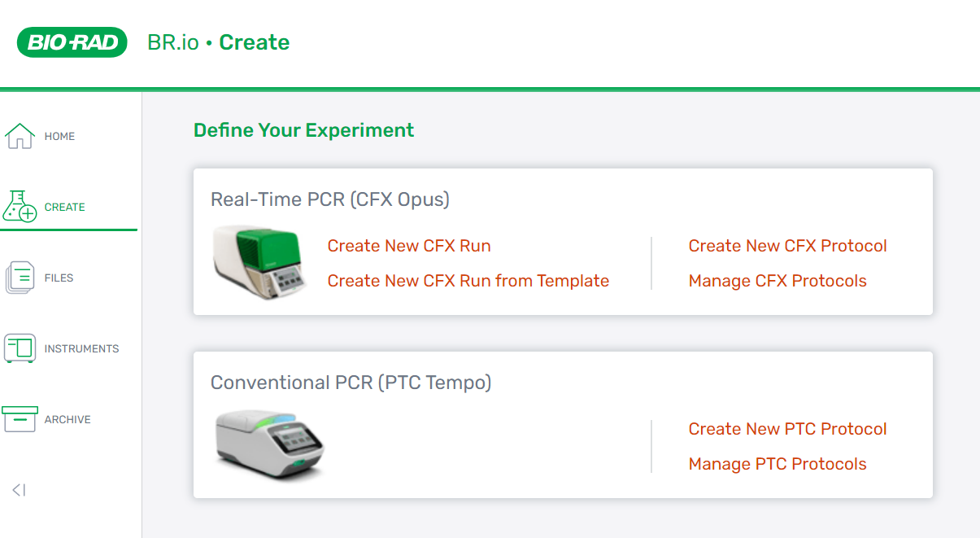The height and width of the screenshot is (538, 980).
Task: Click the Real-Time PCR (CFX Opus) card heading
Action: [331, 199]
